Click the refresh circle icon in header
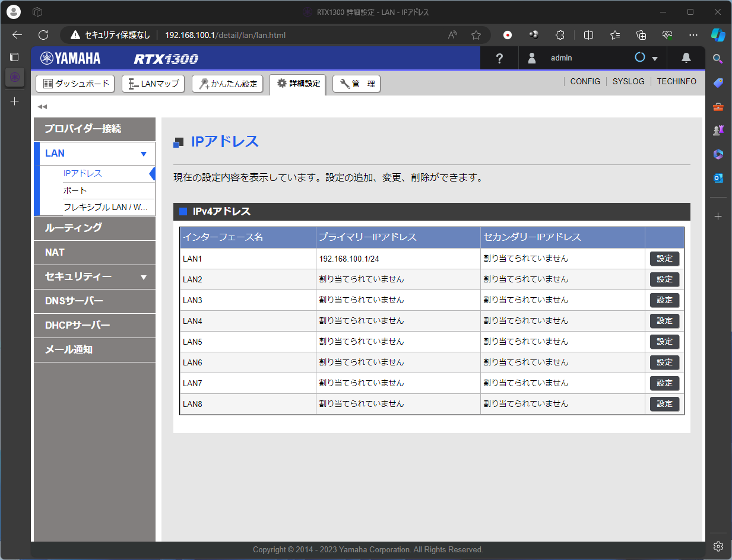The image size is (732, 560). click(x=640, y=58)
